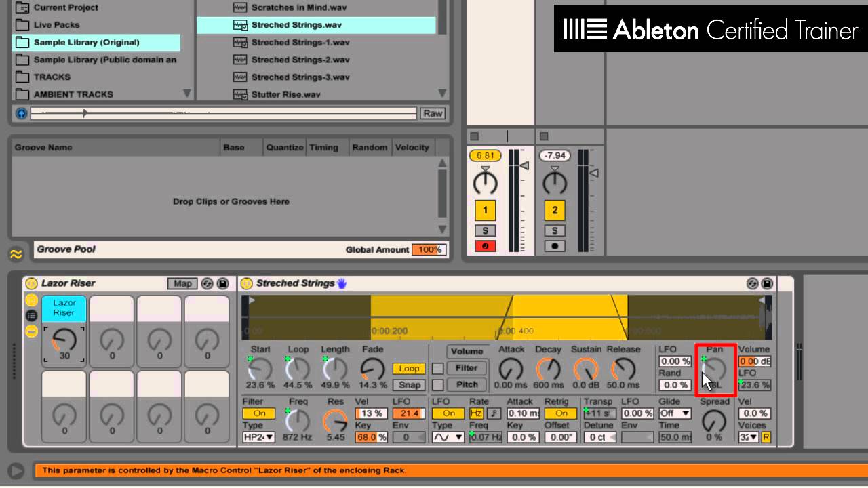Click the folder list scroll-down arrow
Screen dimensions: 868x488
click(187, 94)
